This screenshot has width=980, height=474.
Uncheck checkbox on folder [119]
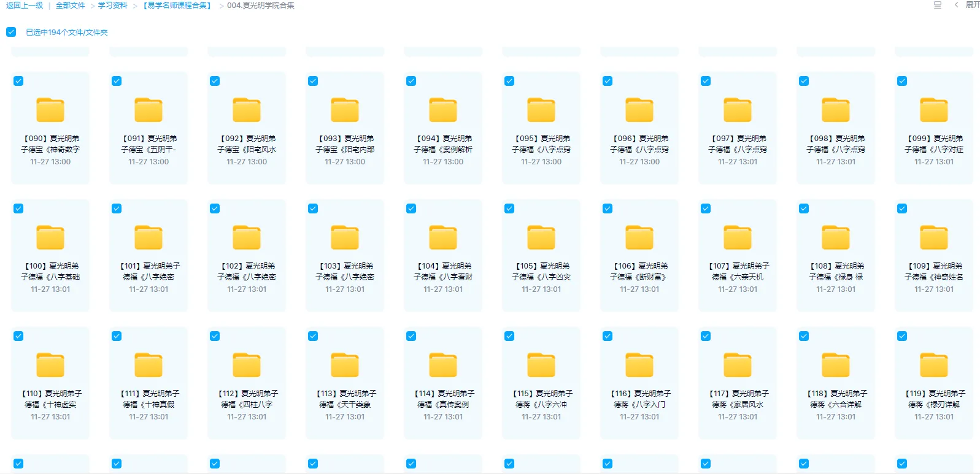pos(902,336)
